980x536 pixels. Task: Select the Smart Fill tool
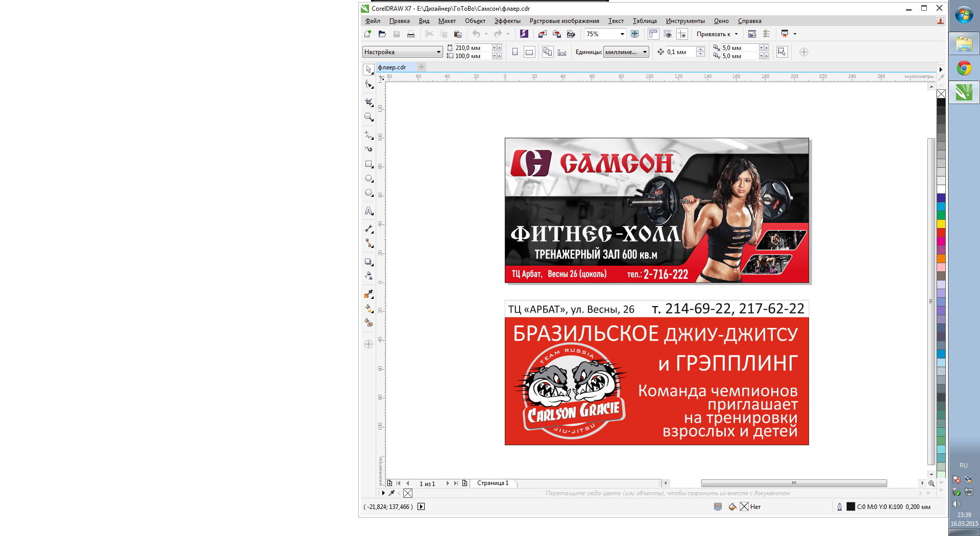[x=369, y=323]
